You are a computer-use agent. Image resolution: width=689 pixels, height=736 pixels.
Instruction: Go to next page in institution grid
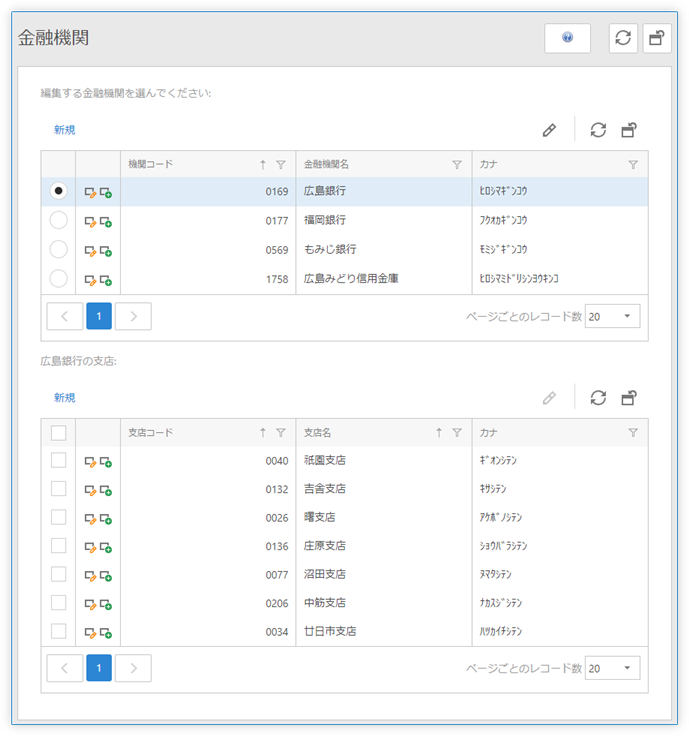133,316
